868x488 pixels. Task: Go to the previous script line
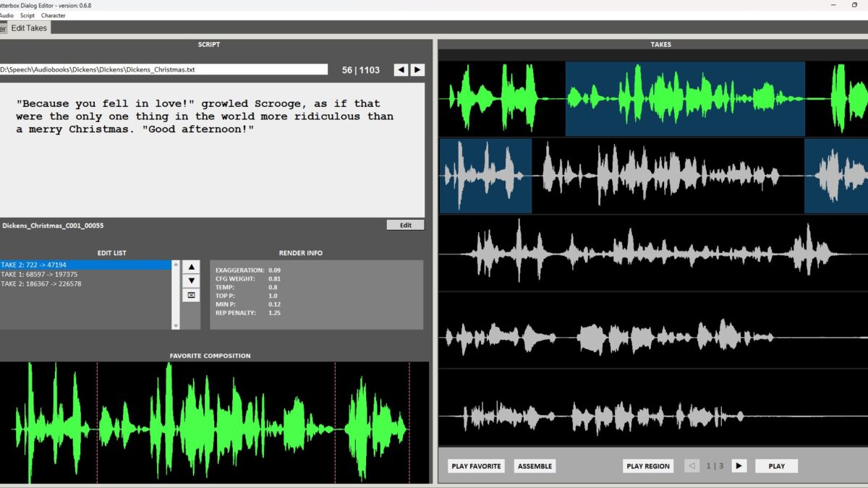coord(401,70)
